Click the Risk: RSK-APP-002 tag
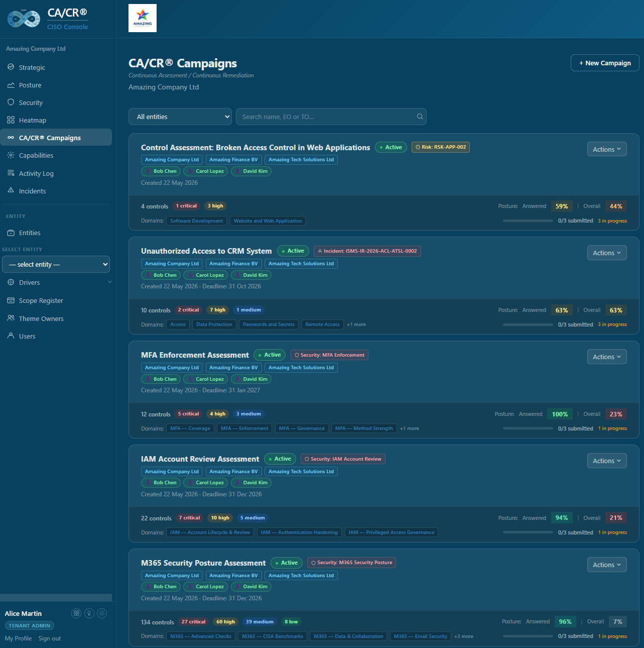This screenshot has width=644, height=648. (x=441, y=147)
